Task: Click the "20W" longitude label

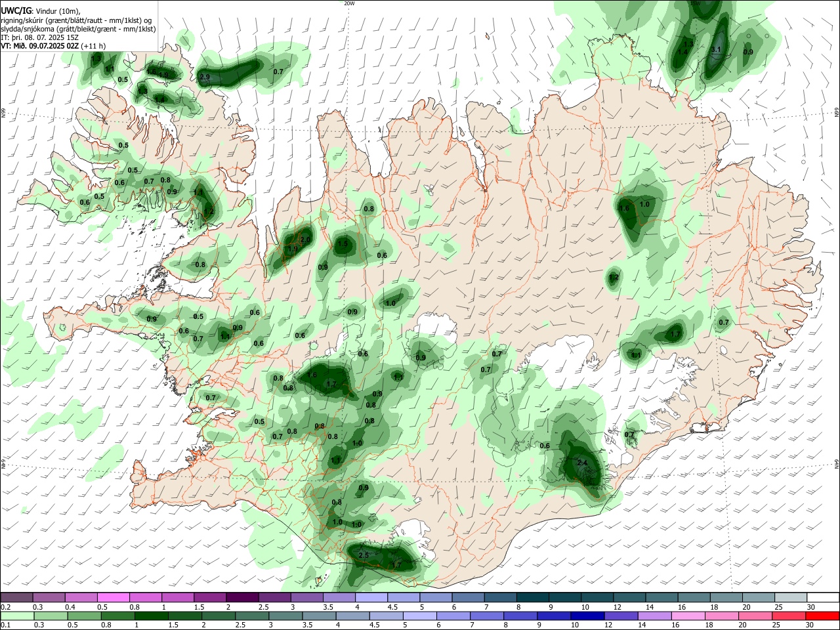Action: pos(349,3)
